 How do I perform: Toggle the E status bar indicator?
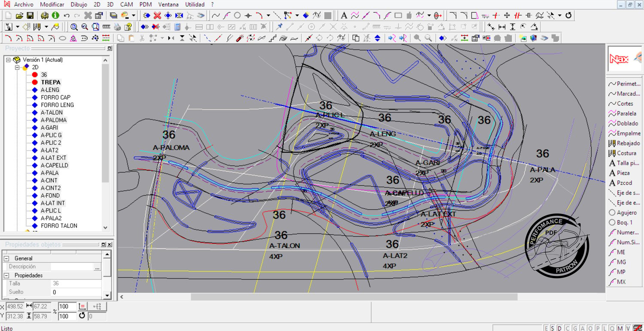tap(546, 328)
